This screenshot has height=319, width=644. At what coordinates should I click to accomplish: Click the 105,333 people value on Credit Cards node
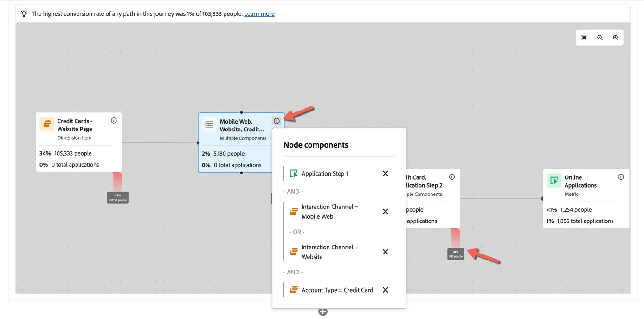click(73, 153)
